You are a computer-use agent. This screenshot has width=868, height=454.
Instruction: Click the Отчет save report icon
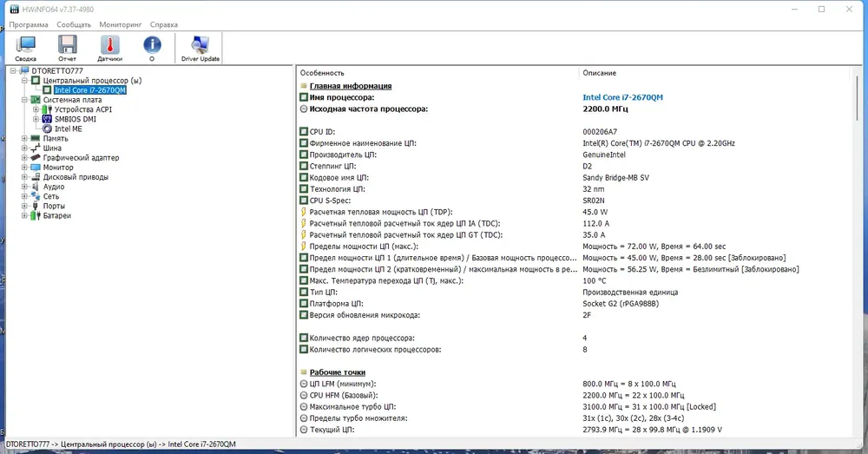(68, 48)
